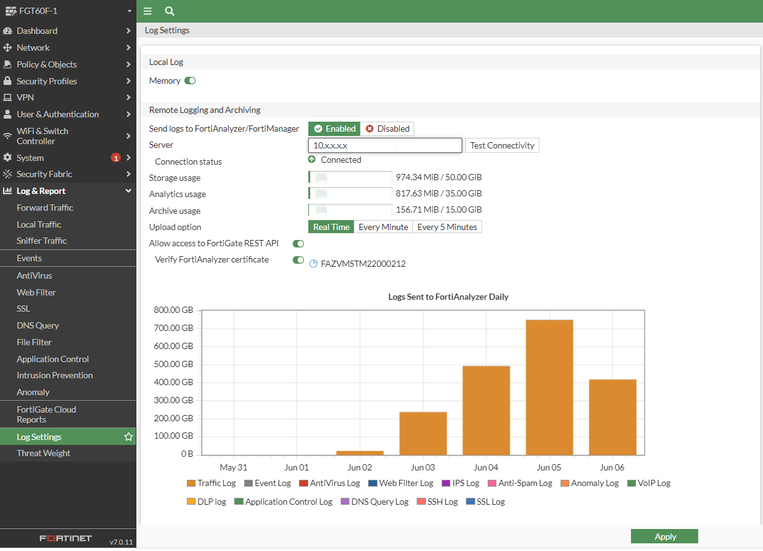Click the User & Authentication icon
Viewport: 763px width, 551px height.
pos(8,114)
